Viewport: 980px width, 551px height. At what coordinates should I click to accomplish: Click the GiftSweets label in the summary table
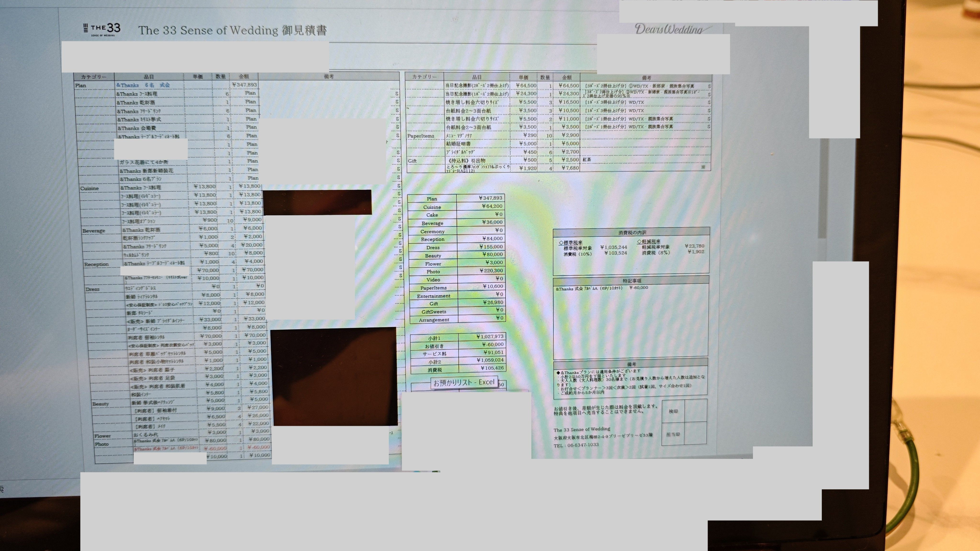coord(434,312)
